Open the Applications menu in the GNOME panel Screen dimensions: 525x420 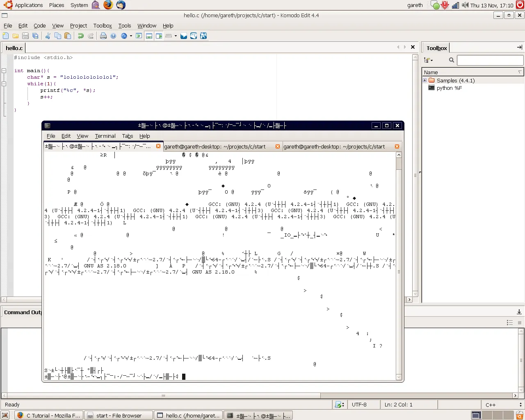pos(24,5)
